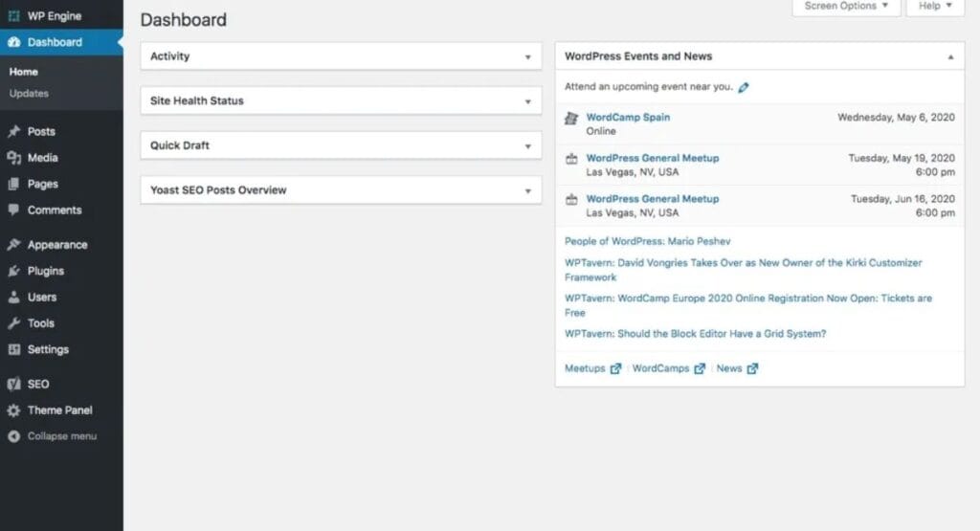Open Block Editor Grid System article
The height and width of the screenshot is (531, 980).
tap(695, 334)
